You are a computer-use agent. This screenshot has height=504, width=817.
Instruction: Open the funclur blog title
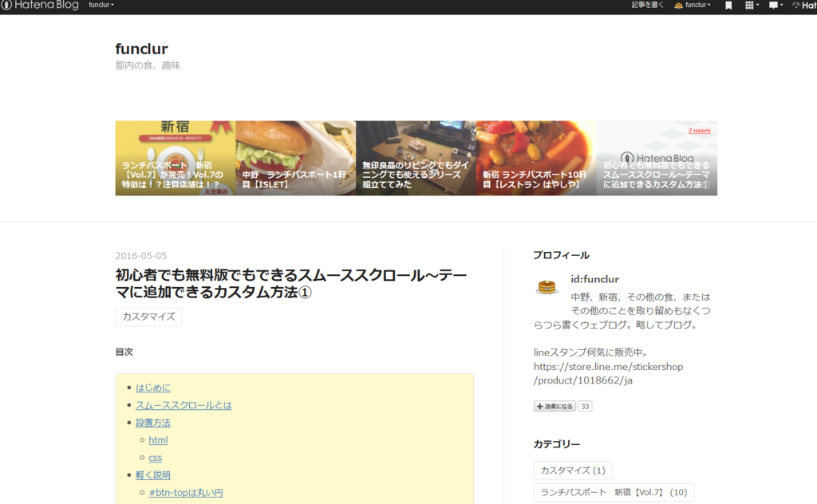pos(141,49)
